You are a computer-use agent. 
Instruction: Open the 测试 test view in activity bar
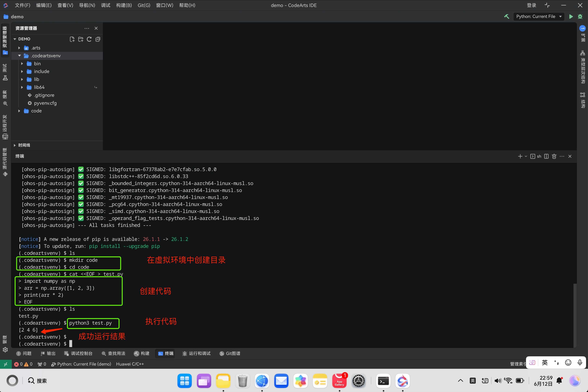point(5,72)
